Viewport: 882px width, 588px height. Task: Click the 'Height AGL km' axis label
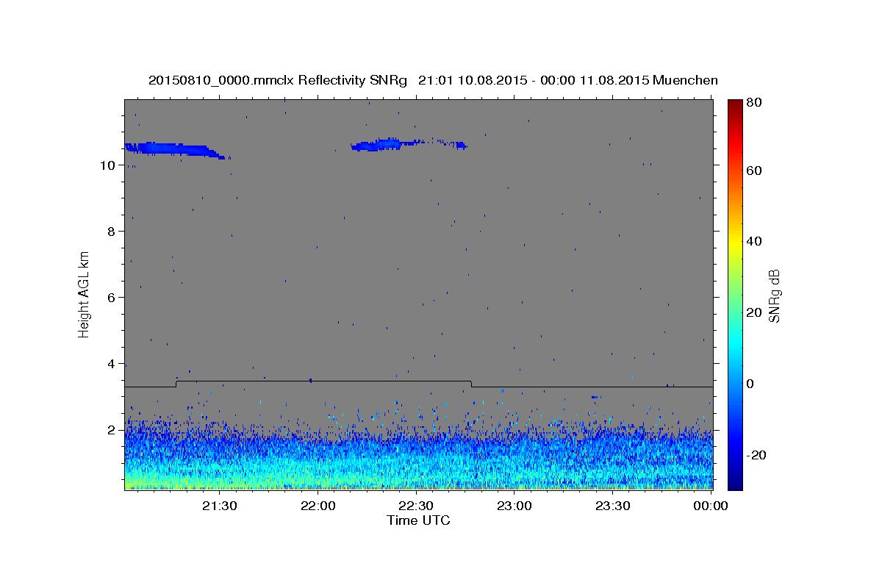(x=85, y=295)
